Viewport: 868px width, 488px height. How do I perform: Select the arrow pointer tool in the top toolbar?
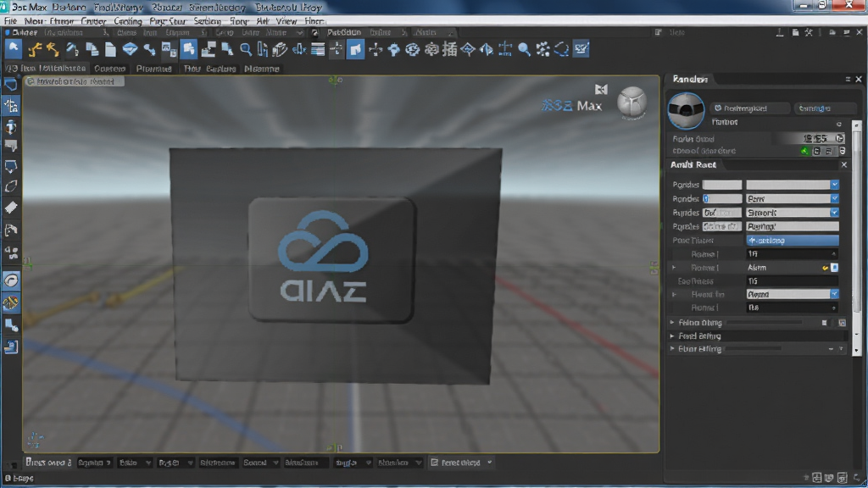click(14, 49)
